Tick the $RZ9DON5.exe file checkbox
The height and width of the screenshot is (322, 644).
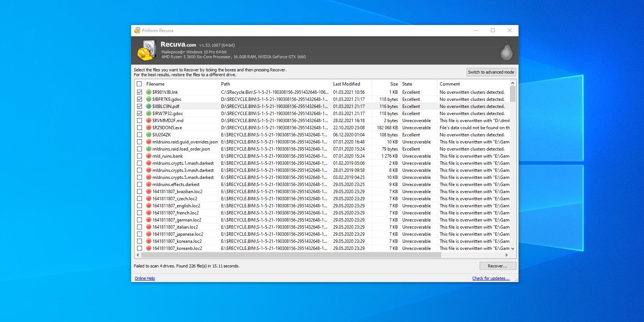tap(139, 127)
